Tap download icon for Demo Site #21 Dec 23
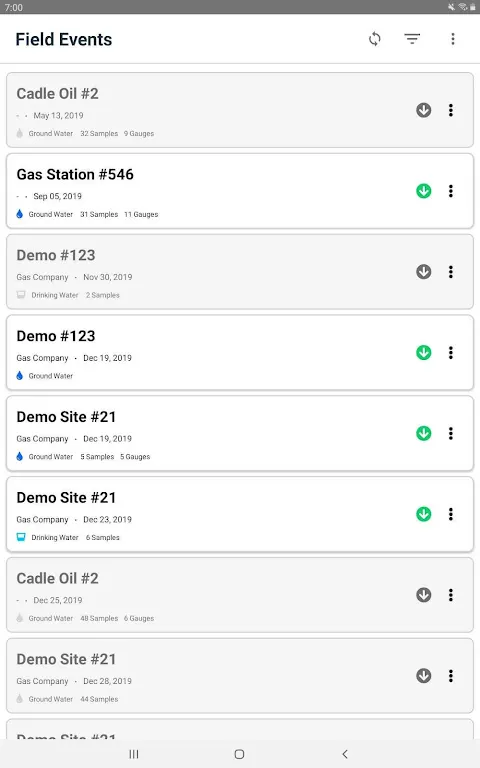This screenshot has width=480, height=768. [x=424, y=514]
